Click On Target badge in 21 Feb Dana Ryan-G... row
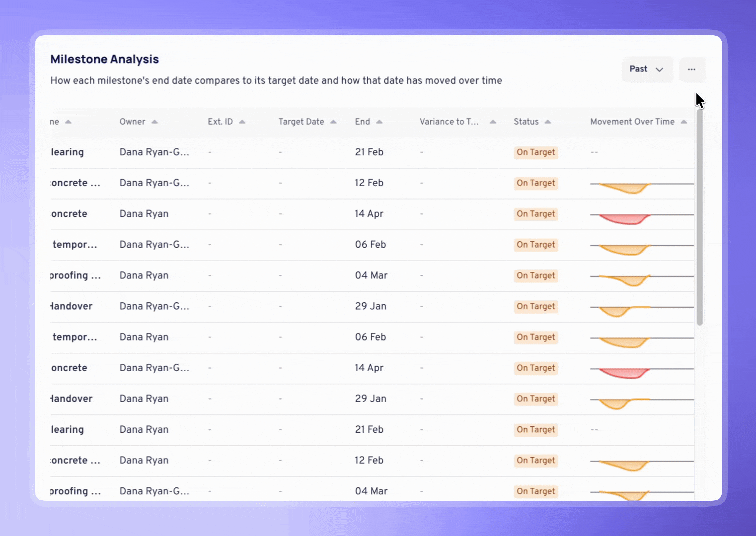The image size is (756, 536). pyautogui.click(x=536, y=152)
